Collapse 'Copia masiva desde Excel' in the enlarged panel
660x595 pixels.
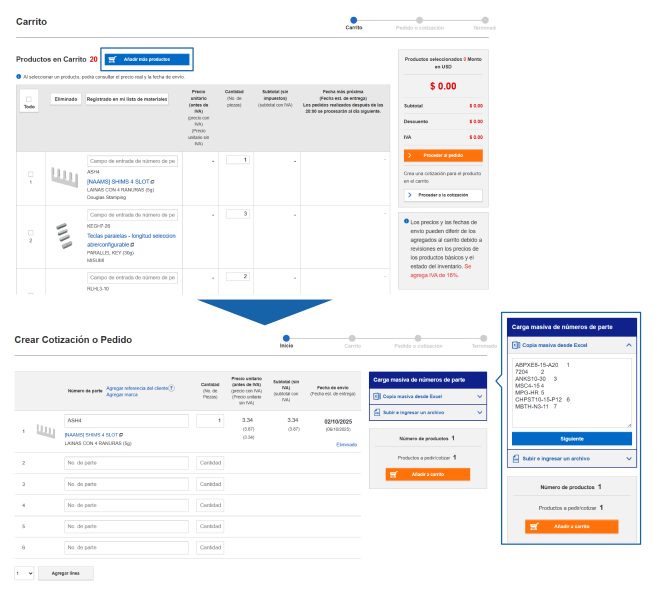point(628,344)
